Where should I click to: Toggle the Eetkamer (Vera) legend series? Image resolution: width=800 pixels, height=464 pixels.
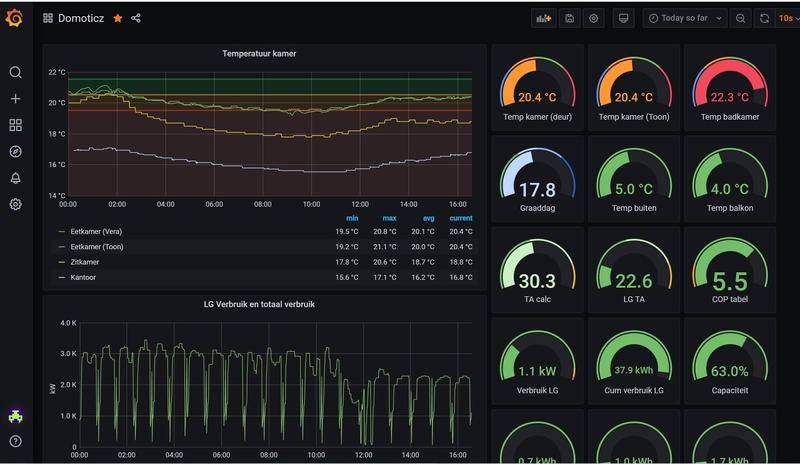(x=96, y=232)
